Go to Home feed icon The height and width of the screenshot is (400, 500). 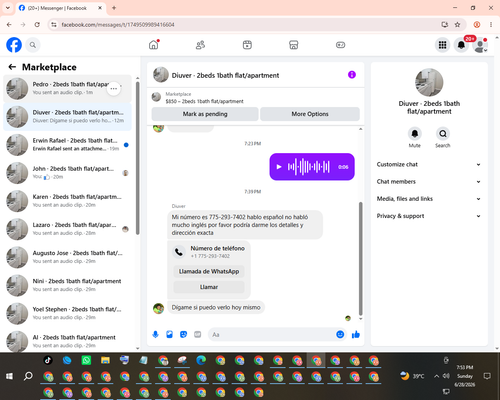pos(154,45)
